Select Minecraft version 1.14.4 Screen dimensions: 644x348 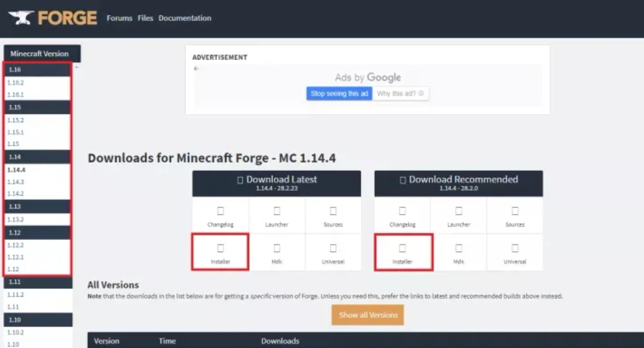17,170
